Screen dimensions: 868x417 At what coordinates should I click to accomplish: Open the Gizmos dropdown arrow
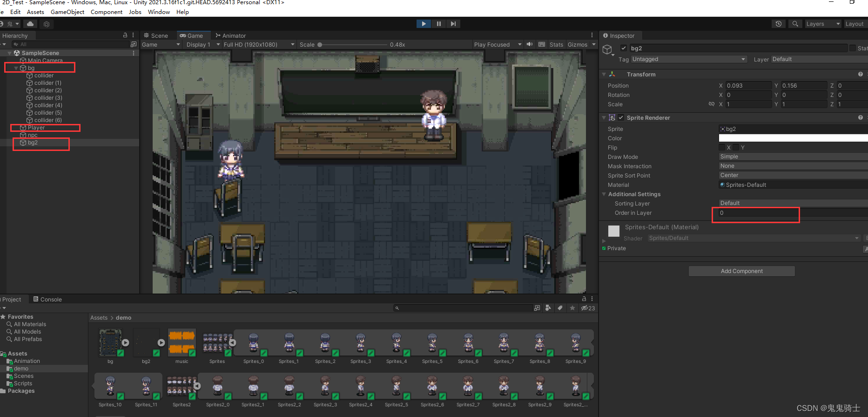pyautogui.click(x=593, y=45)
